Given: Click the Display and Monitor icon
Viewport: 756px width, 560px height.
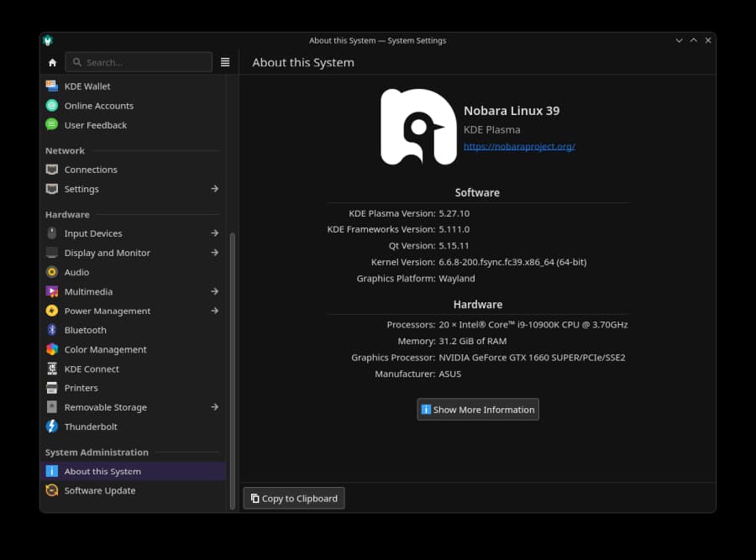Looking at the screenshot, I should [52, 253].
